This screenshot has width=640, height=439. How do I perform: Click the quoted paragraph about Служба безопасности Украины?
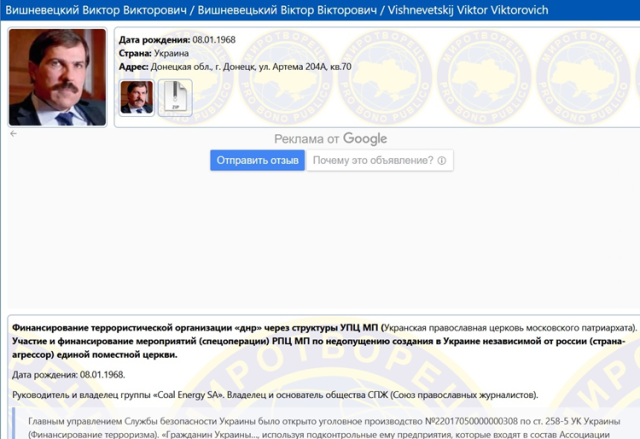click(x=320, y=427)
